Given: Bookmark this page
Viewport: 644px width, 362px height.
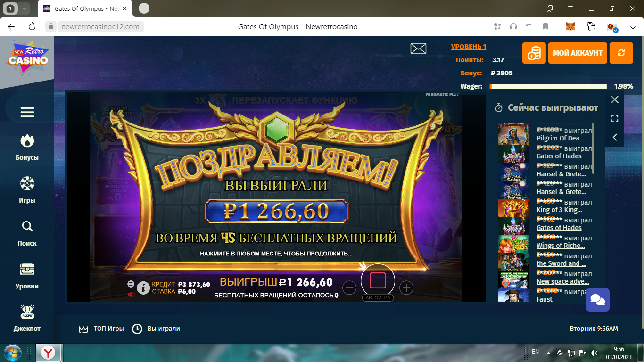Looking at the screenshot, I should click(x=545, y=27).
